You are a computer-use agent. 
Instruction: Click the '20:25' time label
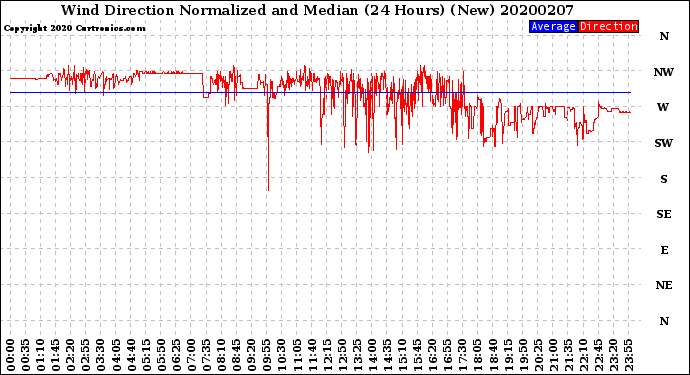point(538,355)
